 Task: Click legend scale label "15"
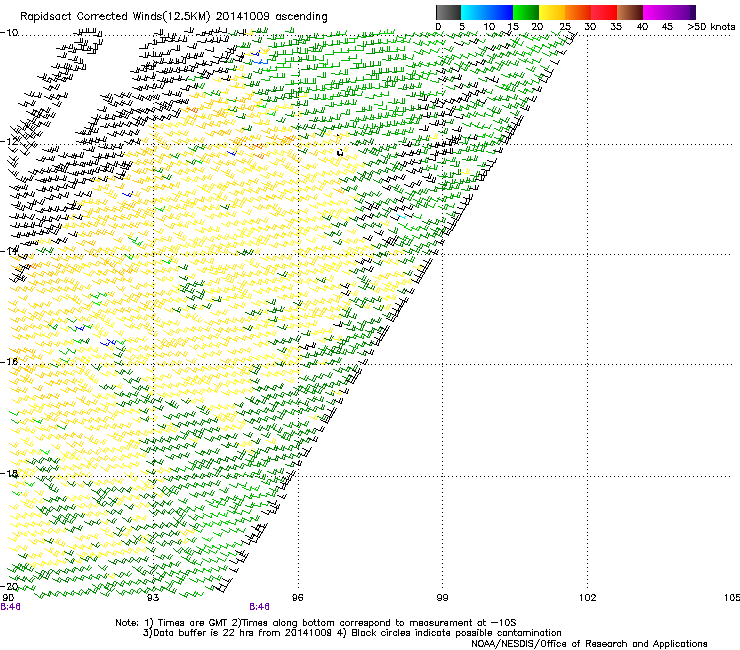[513, 27]
